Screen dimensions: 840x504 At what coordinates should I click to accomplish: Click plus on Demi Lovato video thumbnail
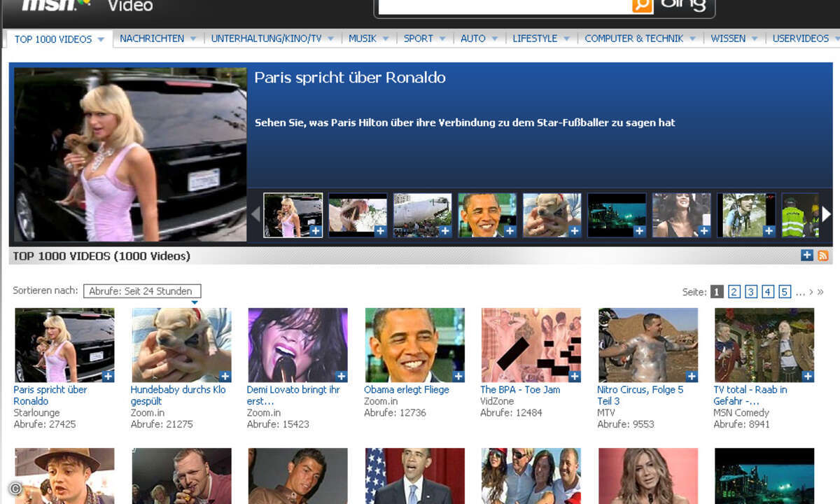pos(341,377)
